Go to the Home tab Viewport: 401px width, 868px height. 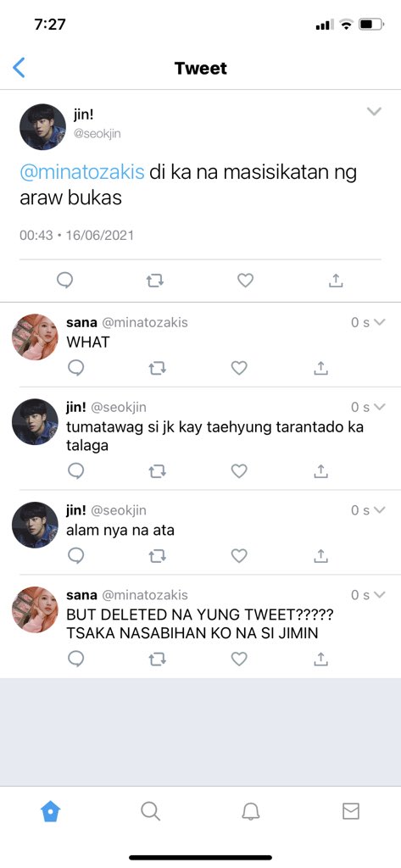pyautogui.click(x=50, y=811)
